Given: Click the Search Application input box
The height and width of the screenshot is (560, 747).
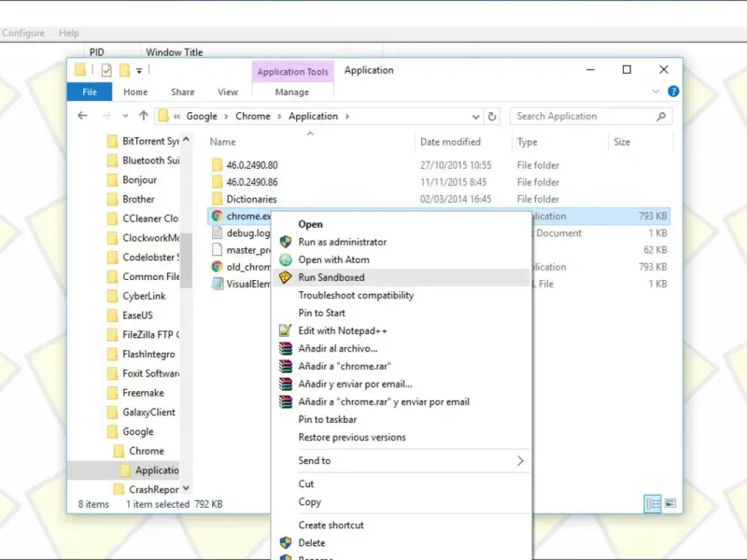Looking at the screenshot, I should tap(591, 116).
